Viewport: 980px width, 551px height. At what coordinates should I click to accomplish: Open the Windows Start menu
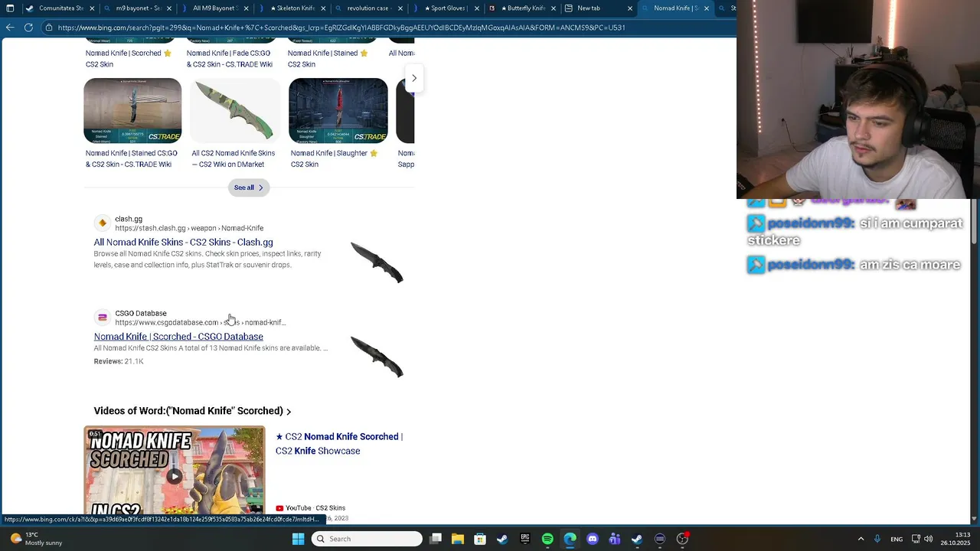coord(298,539)
